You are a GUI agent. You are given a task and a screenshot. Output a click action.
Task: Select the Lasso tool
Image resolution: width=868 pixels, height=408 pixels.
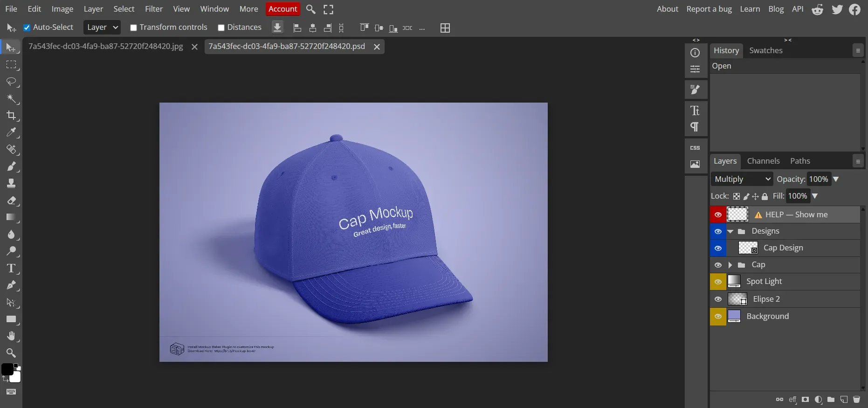[x=11, y=82]
